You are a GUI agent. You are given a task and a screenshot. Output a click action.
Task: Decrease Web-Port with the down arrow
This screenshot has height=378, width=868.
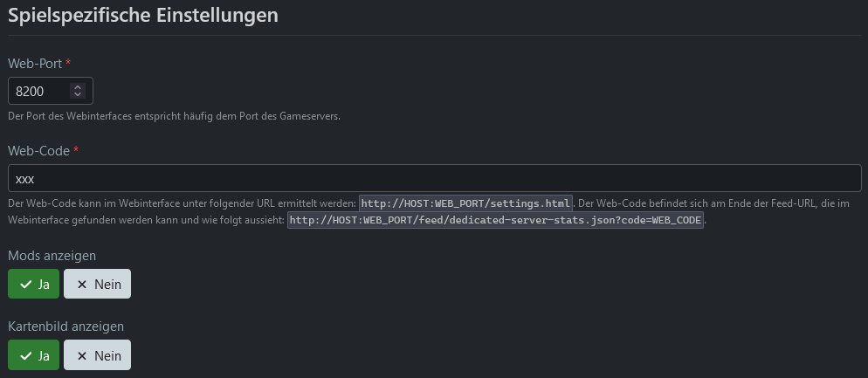click(78, 94)
